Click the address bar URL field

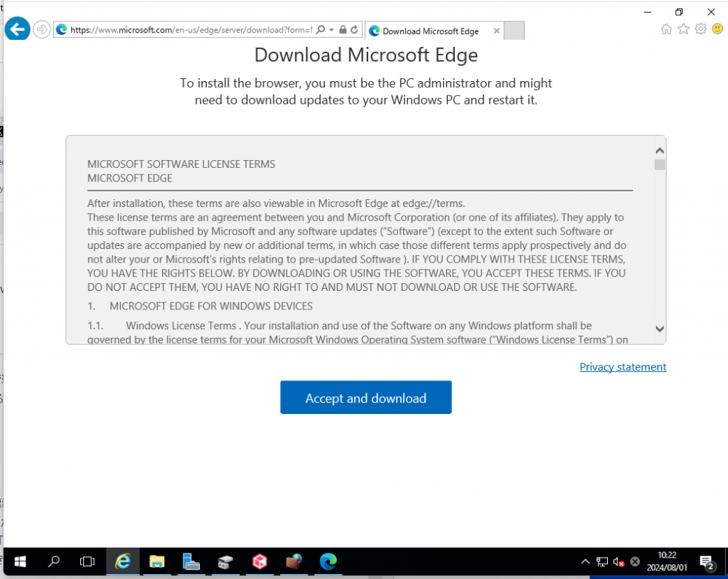pyautogui.click(x=191, y=30)
